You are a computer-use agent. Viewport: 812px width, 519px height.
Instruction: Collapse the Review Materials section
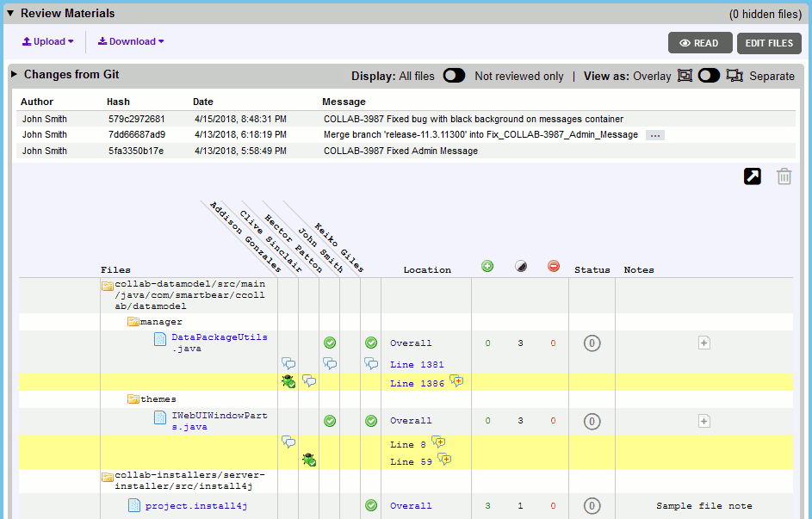[10, 14]
